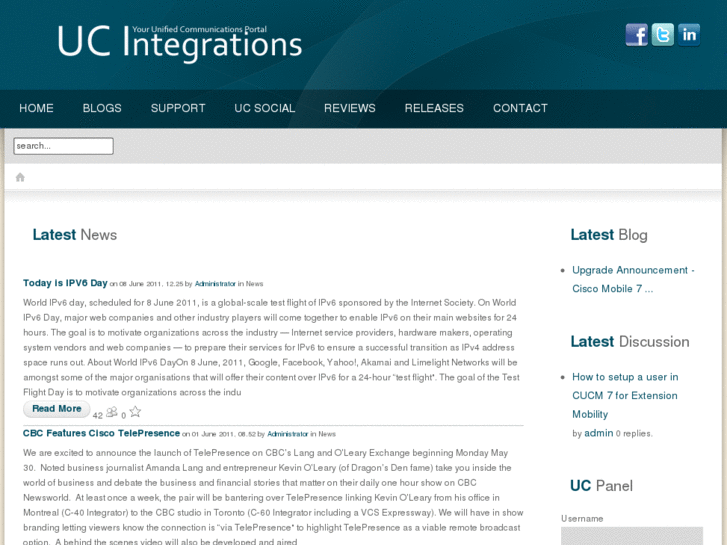This screenshot has width=727, height=545.
Task: Click the 'Username' label in UC Panel
Action: tap(582, 519)
